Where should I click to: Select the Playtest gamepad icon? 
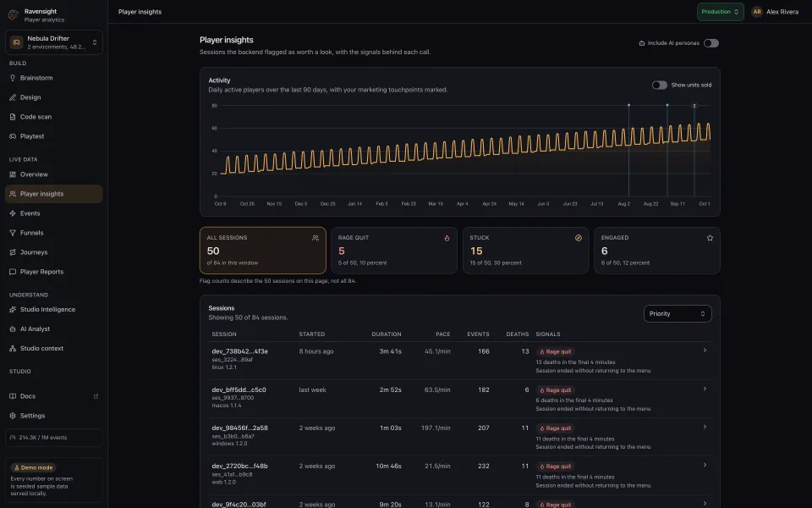coord(13,136)
